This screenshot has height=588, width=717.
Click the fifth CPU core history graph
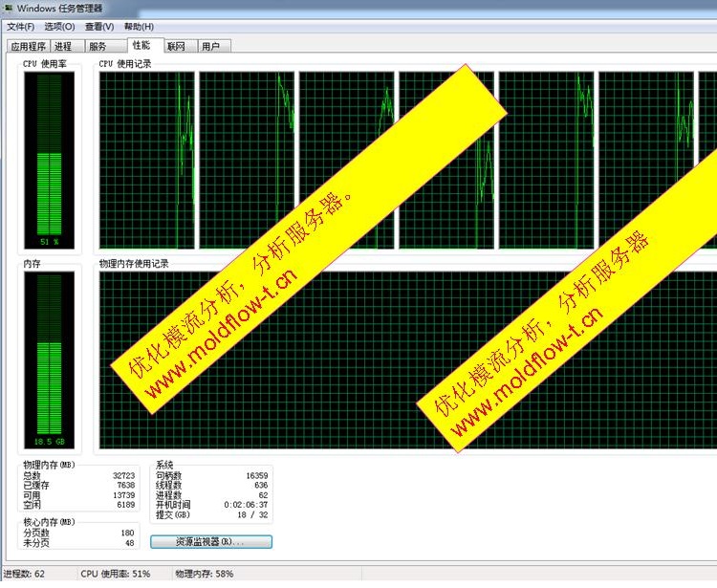click(547, 160)
